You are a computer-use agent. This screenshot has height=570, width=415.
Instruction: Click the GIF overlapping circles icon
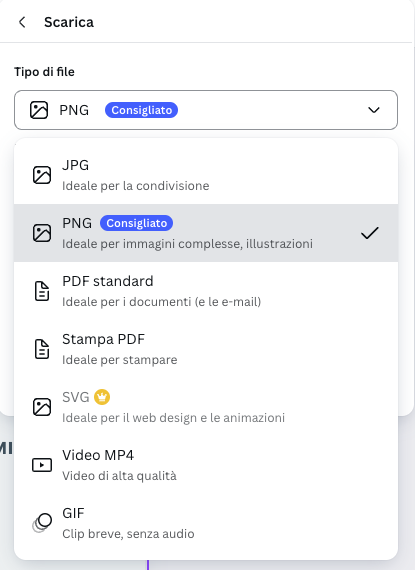coord(42,523)
